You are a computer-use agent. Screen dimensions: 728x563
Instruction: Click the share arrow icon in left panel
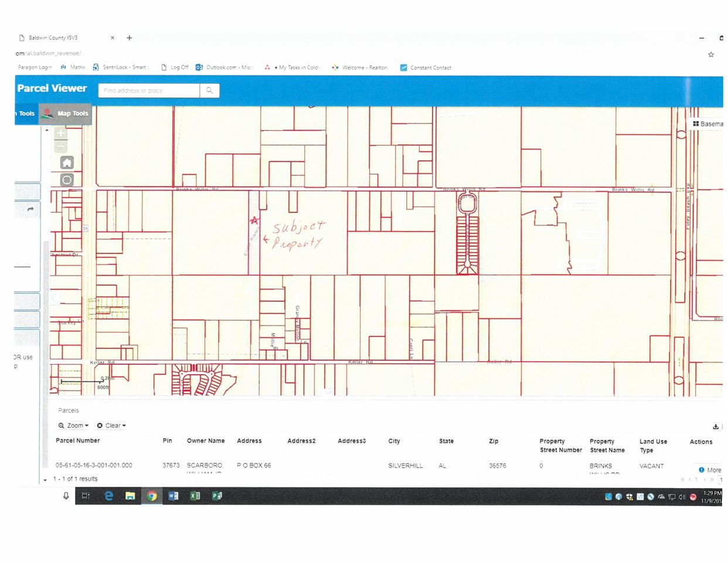[30, 209]
